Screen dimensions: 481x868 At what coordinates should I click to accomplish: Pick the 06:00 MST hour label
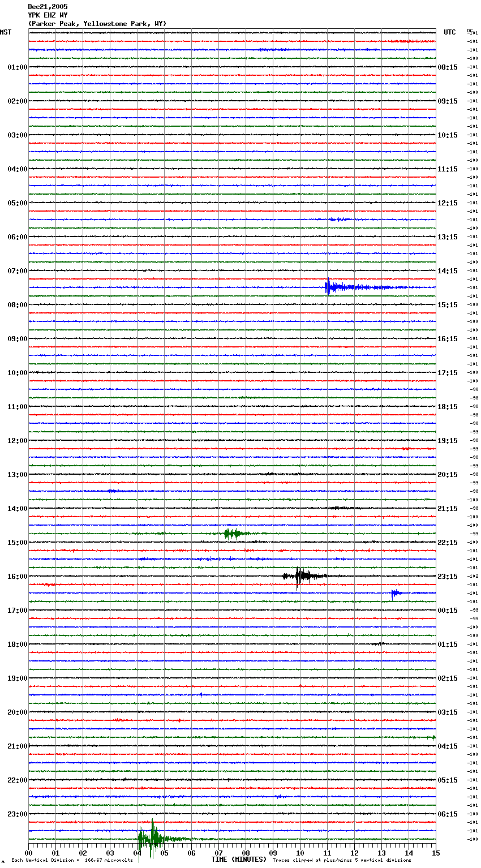(x=18, y=237)
